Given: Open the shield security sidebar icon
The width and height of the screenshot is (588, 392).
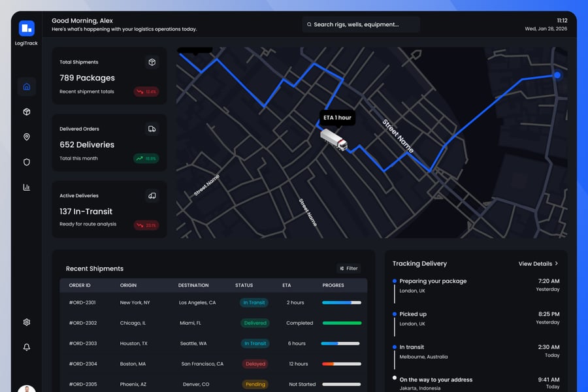Looking at the screenshot, I should click(27, 162).
